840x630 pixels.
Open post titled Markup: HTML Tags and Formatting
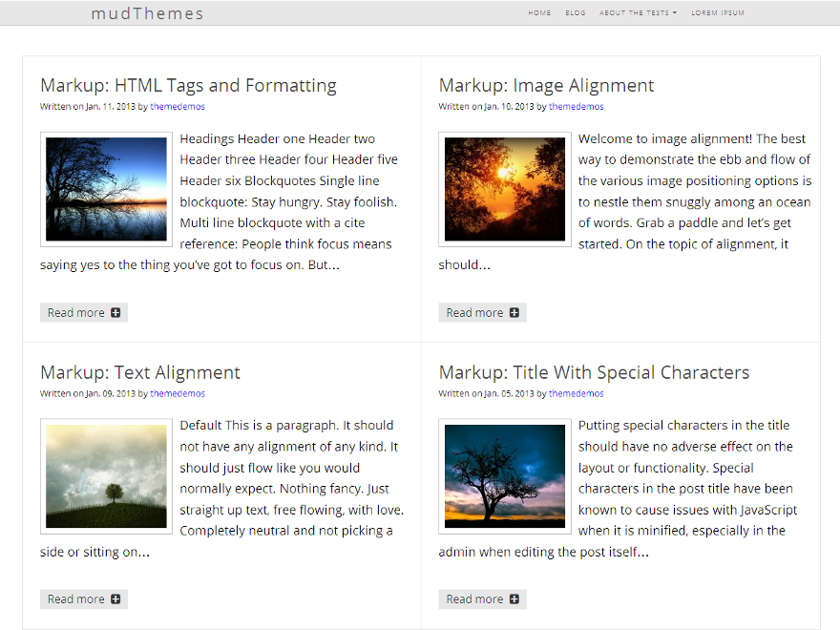pyautogui.click(x=187, y=85)
